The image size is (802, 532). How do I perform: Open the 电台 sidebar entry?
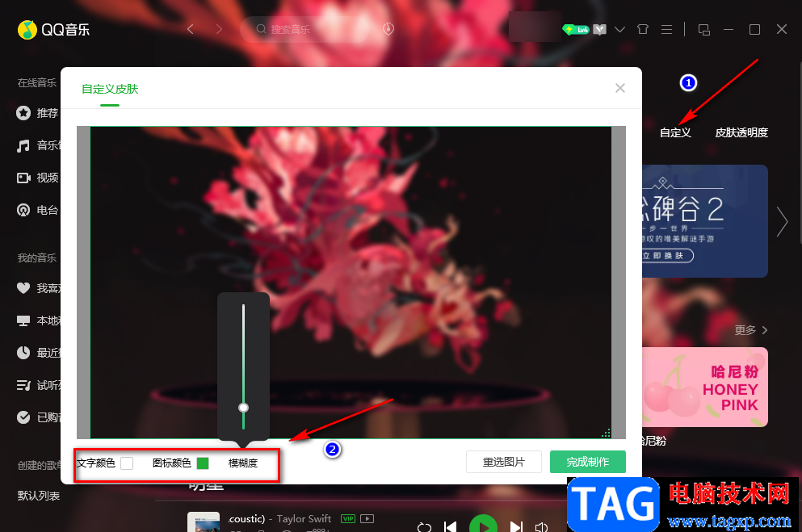[37, 210]
